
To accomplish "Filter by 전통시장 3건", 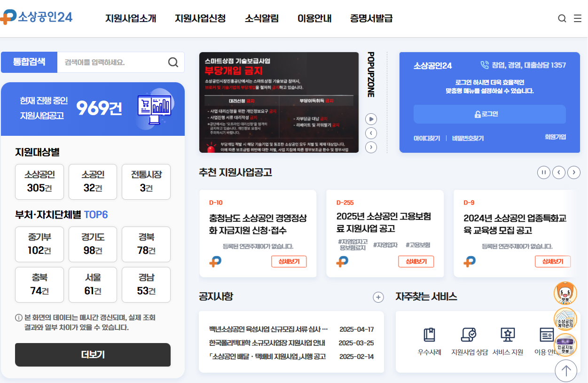I will (146, 182).
